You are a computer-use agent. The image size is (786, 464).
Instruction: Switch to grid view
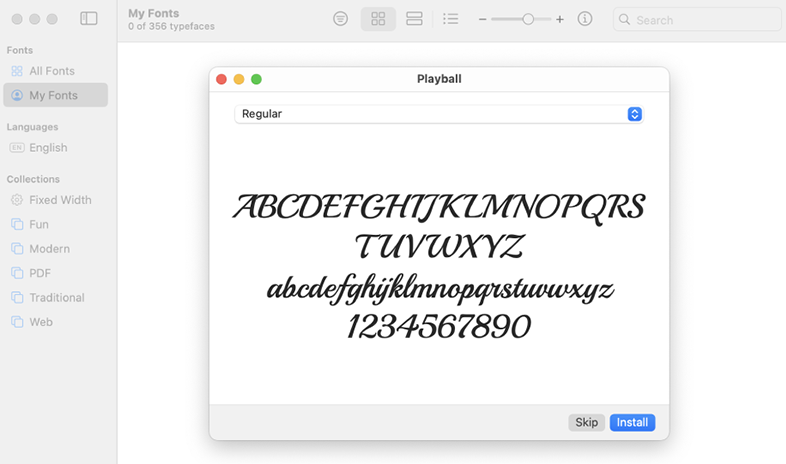pos(378,19)
